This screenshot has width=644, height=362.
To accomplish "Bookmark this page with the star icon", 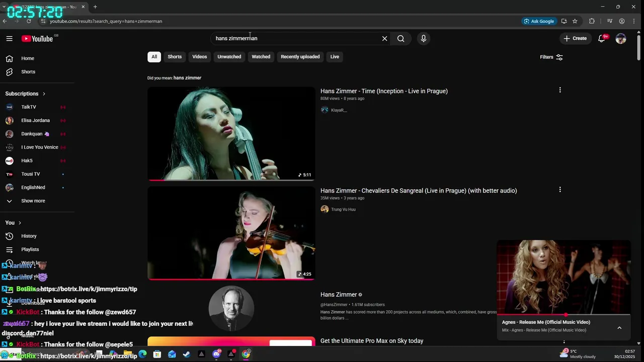I will (575, 21).
